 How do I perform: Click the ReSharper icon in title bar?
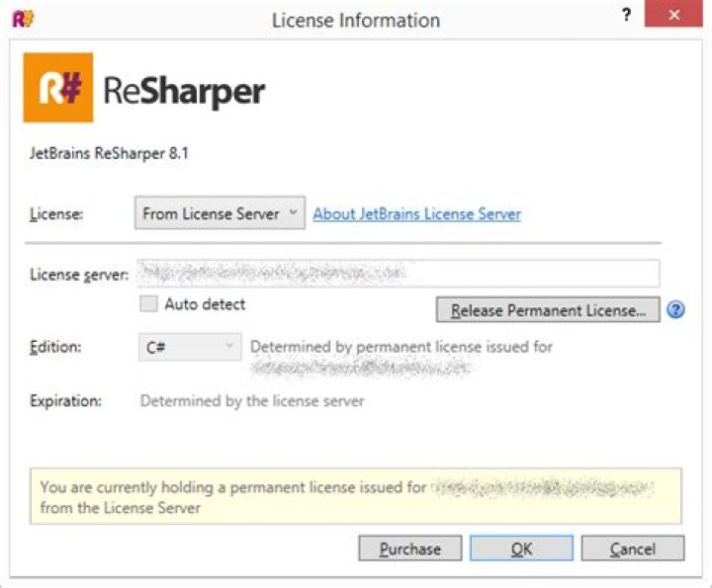pyautogui.click(x=23, y=19)
